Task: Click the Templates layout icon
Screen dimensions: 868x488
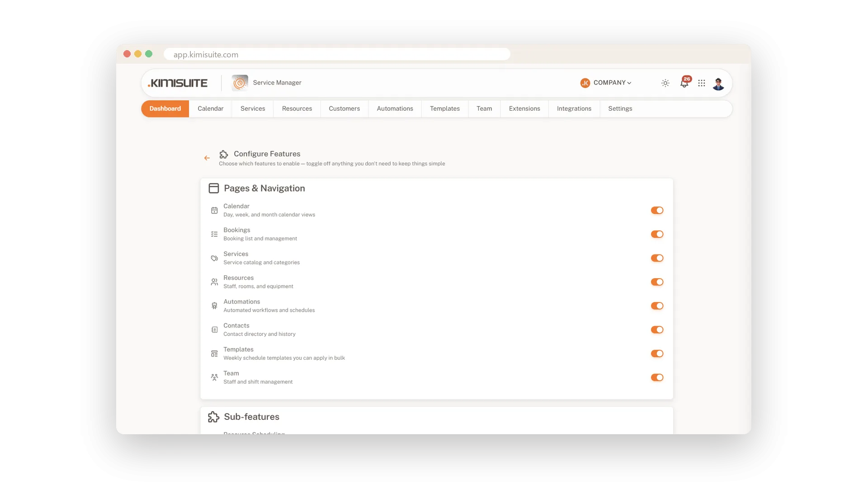Action: (214, 354)
